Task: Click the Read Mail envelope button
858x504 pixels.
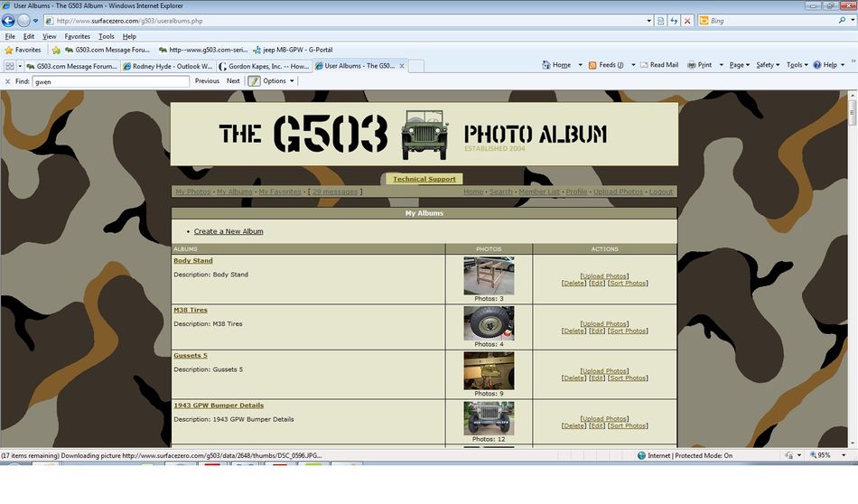Action: point(659,64)
